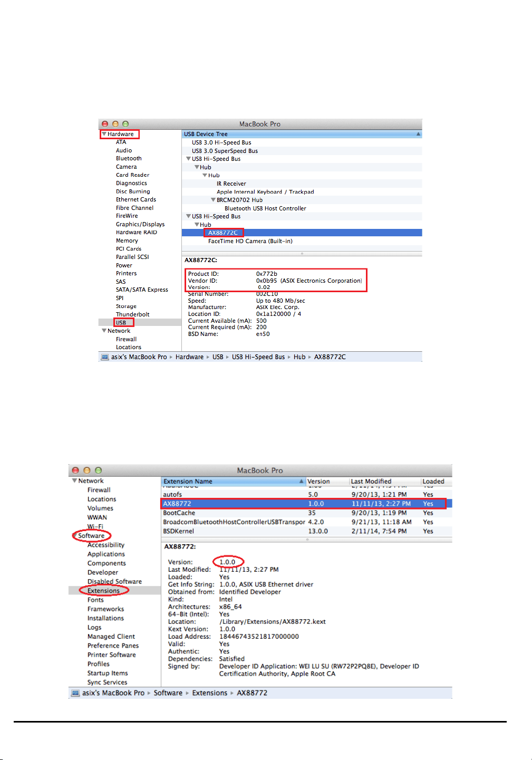Select Volumes under Network
Viewport: 532px width, 760px height.
coord(100,508)
